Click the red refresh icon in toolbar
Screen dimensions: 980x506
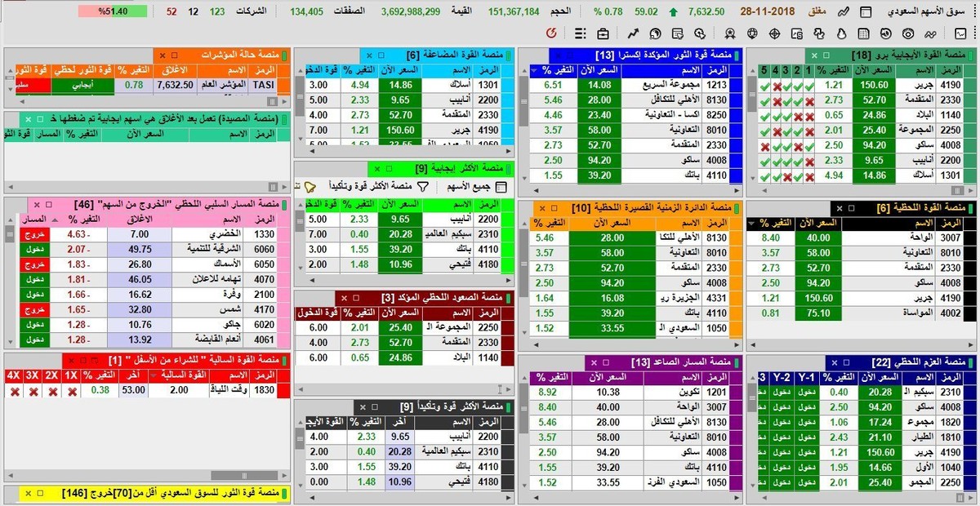point(551,33)
